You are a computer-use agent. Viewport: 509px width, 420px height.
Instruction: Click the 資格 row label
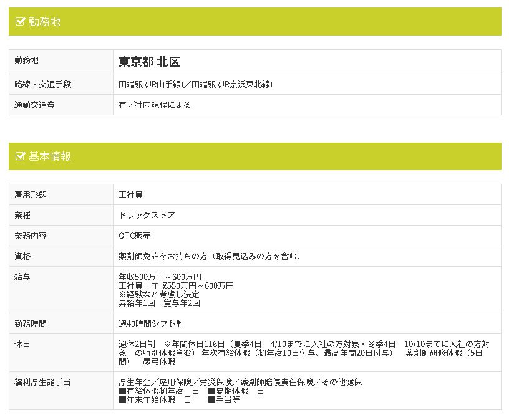(22, 256)
